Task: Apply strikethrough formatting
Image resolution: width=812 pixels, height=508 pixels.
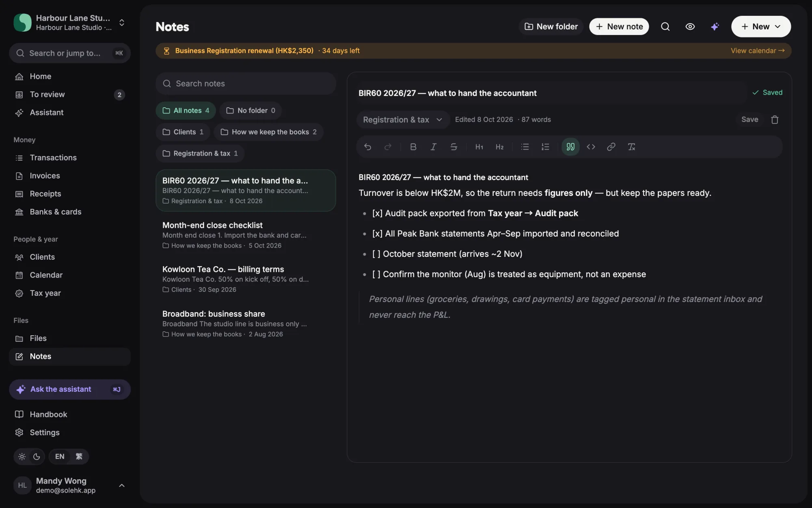Action: click(x=454, y=147)
